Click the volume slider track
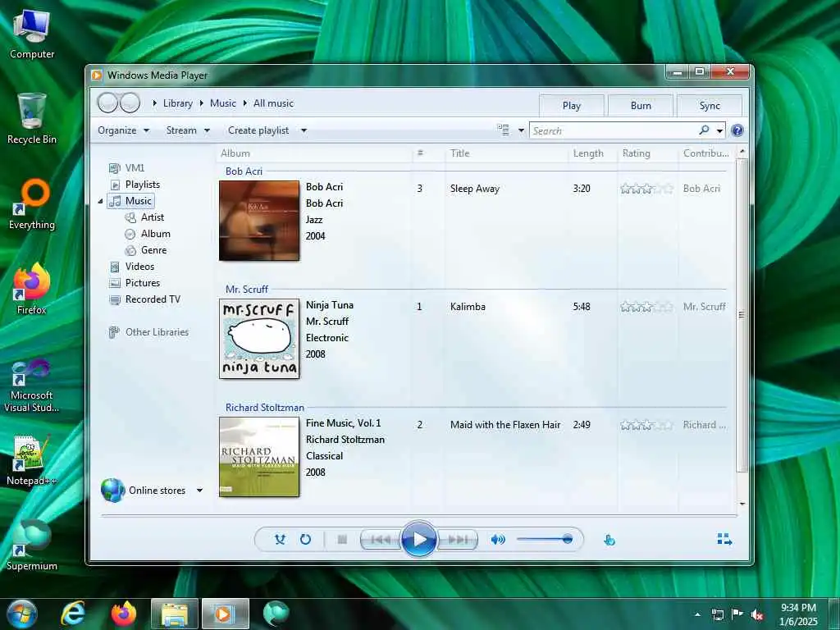 [545, 540]
